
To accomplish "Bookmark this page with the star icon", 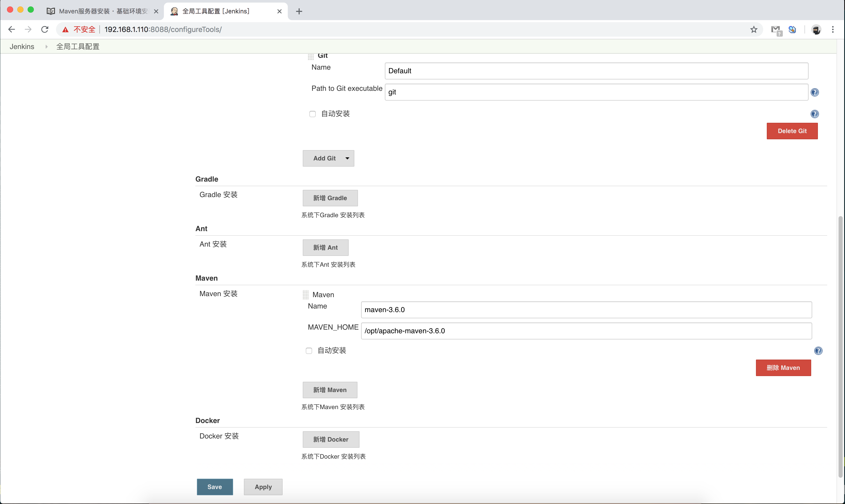I will [754, 30].
